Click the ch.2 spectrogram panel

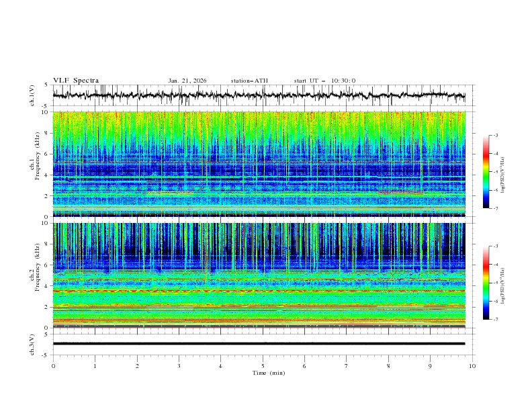[x=259, y=275]
